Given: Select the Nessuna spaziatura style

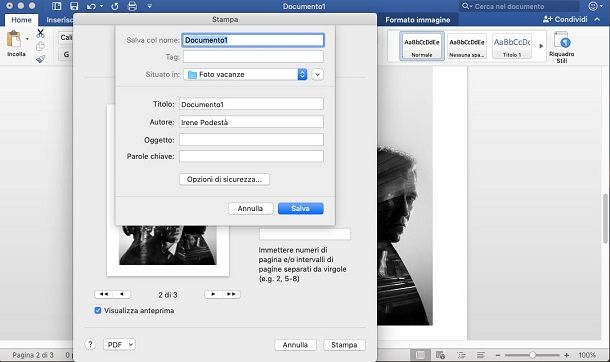Looking at the screenshot, I should (466, 46).
